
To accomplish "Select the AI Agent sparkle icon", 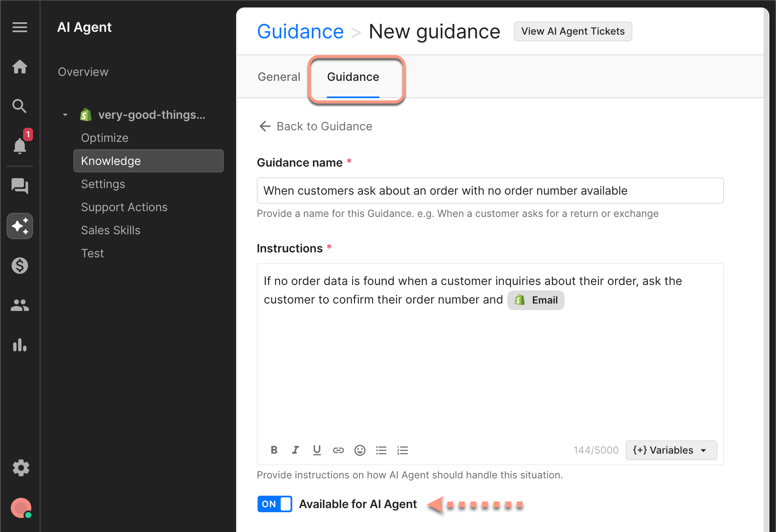I will [x=20, y=226].
